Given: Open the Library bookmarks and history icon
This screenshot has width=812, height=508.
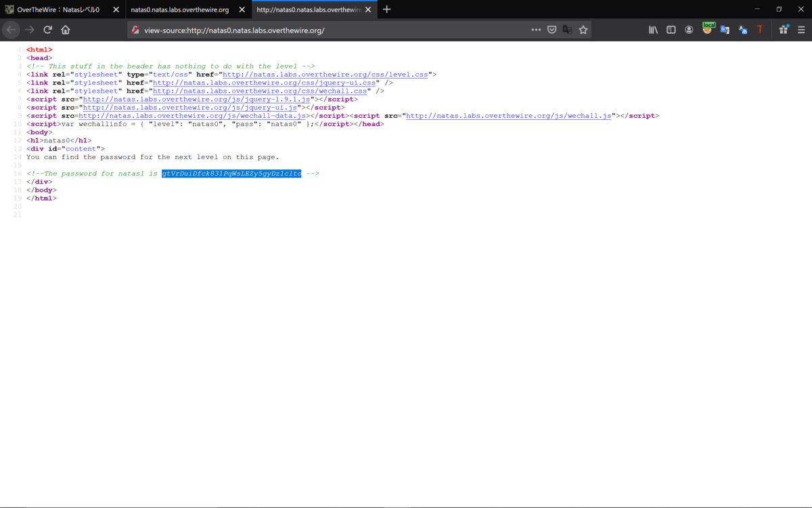Looking at the screenshot, I should click(x=654, y=30).
